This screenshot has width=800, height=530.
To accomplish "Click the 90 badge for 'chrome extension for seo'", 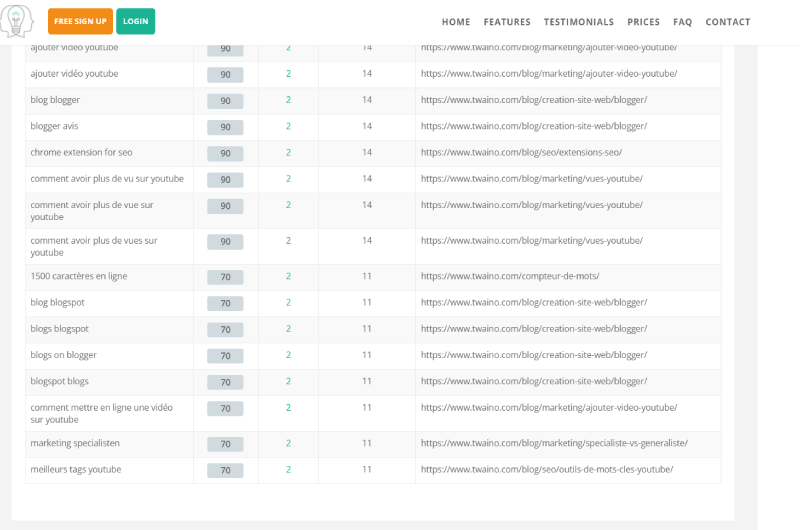I will pyautogui.click(x=225, y=154).
